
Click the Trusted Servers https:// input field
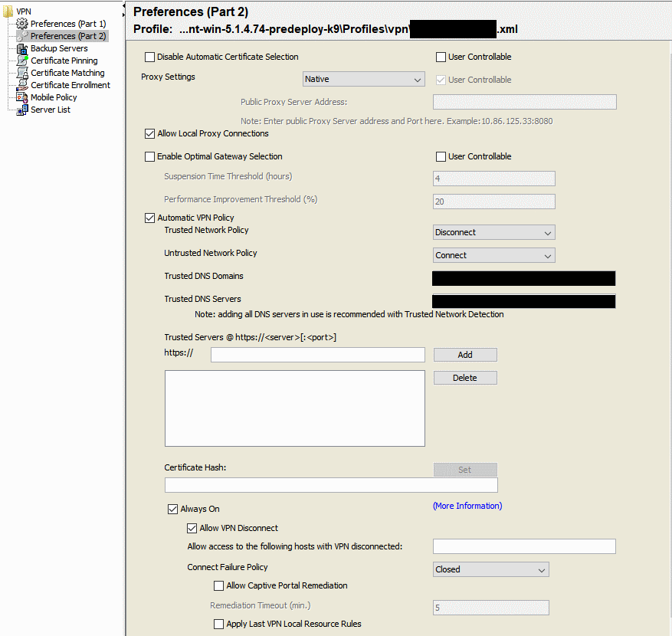click(x=317, y=355)
